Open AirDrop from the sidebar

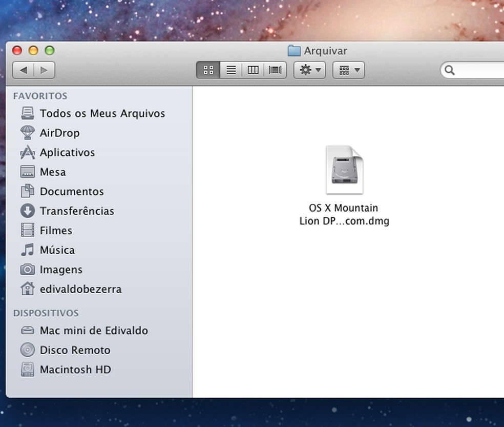click(59, 133)
